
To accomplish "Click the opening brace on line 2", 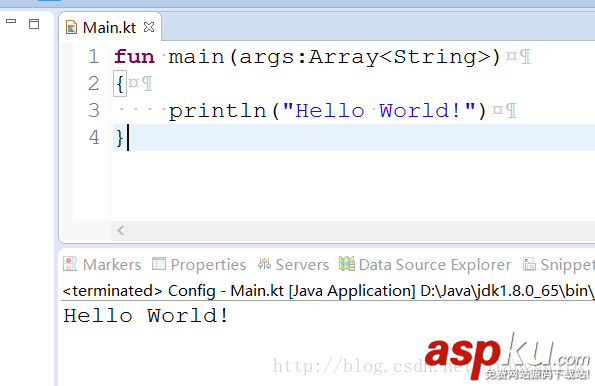I will click(120, 84).
